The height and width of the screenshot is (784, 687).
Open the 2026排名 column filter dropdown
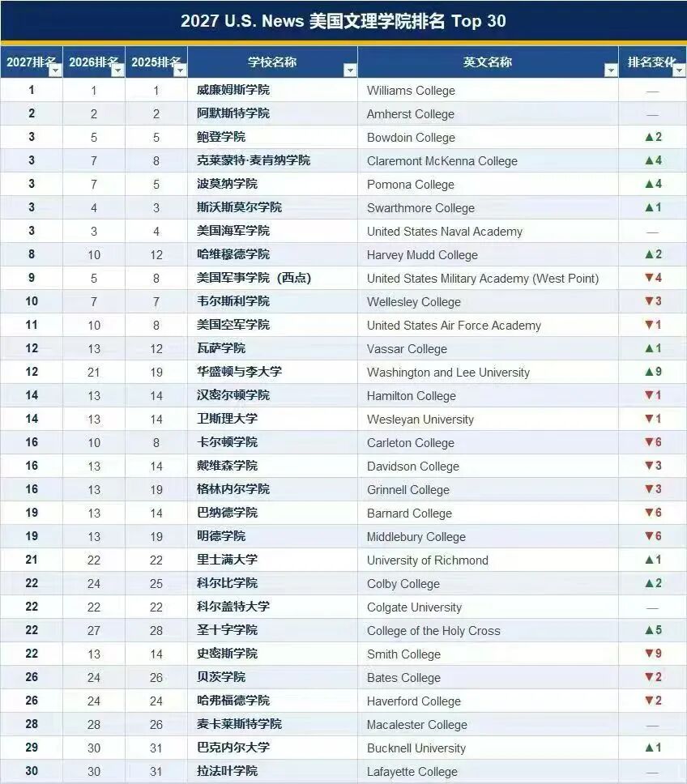[x=118, y=71]
